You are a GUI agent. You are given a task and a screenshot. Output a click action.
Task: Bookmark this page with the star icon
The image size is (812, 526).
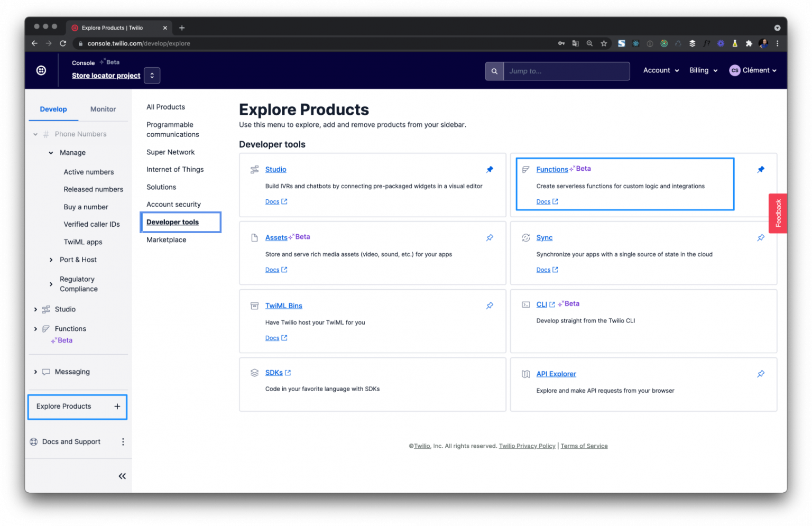[x=604, y=43]
